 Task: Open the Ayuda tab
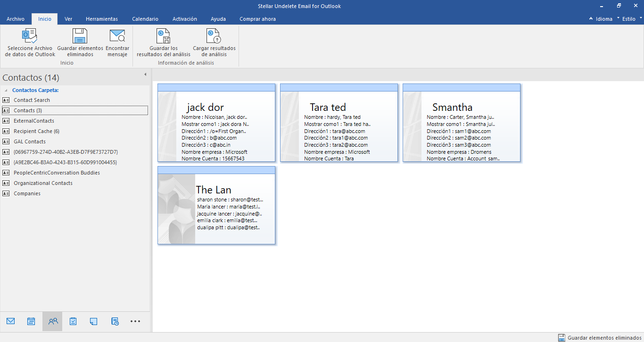[x=218, y=19]
